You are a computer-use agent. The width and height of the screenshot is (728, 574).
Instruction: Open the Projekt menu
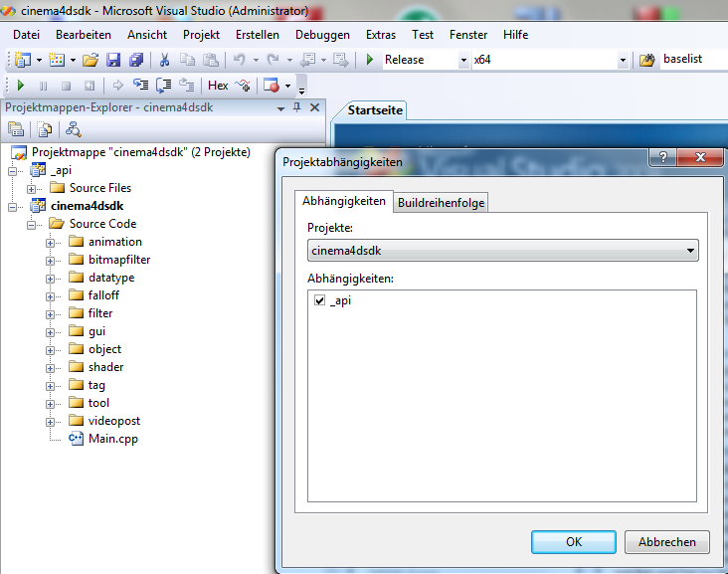tap(201, 35)
